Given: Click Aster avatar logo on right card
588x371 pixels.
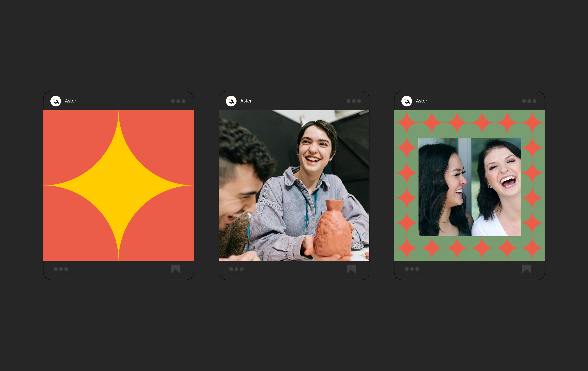Looking at the screenshot, I should (406, 101).
